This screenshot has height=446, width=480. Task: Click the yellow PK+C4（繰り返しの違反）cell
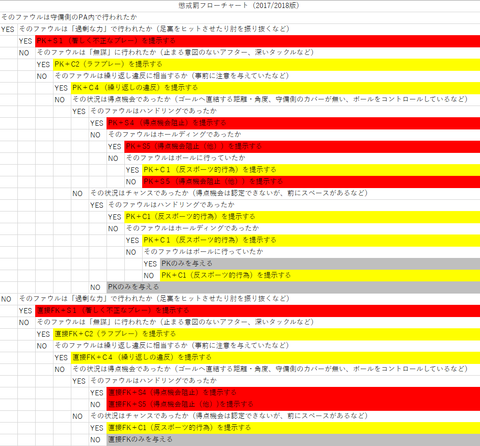275,88
